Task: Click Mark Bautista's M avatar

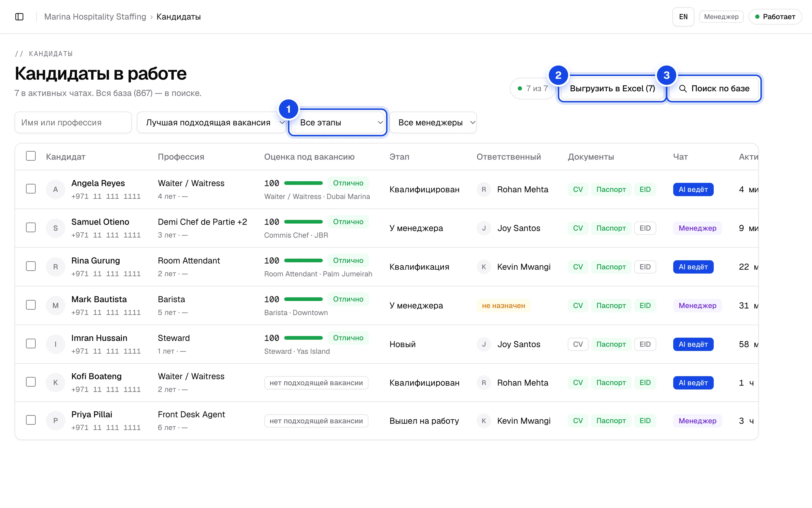Action: 55,305
